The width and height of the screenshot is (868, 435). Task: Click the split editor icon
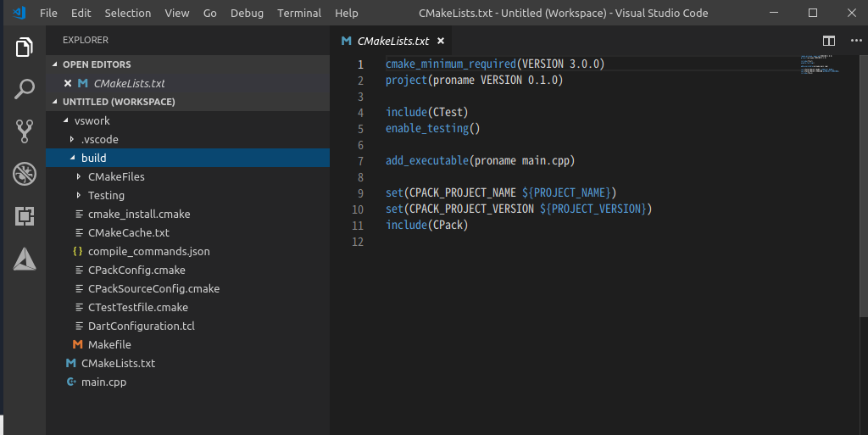pos(829,41)
